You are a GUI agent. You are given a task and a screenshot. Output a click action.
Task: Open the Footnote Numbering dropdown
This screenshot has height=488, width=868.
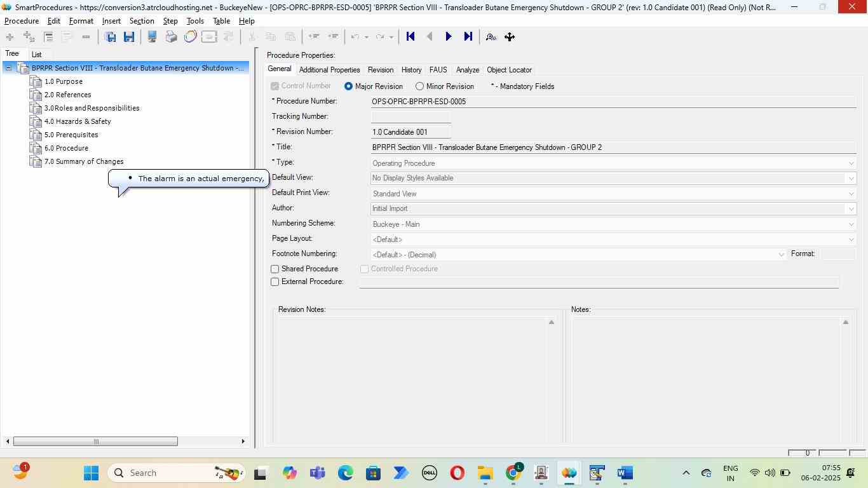(x=782, y=255)
